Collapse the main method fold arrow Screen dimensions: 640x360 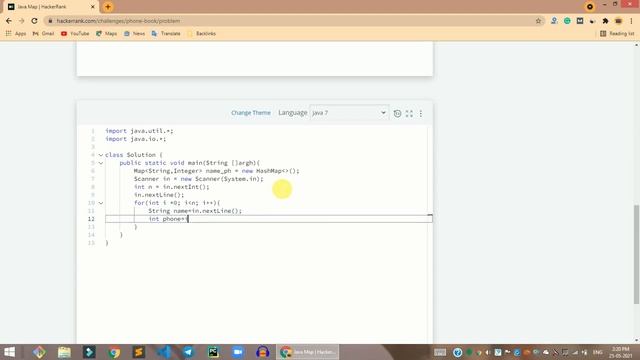click(101, 163)
